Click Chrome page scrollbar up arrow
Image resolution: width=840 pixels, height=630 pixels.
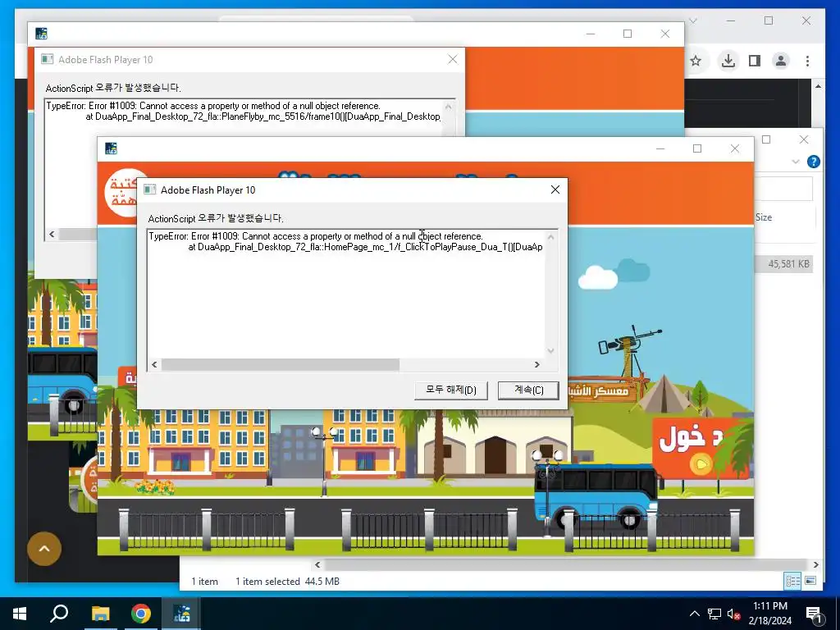[818, 85]
